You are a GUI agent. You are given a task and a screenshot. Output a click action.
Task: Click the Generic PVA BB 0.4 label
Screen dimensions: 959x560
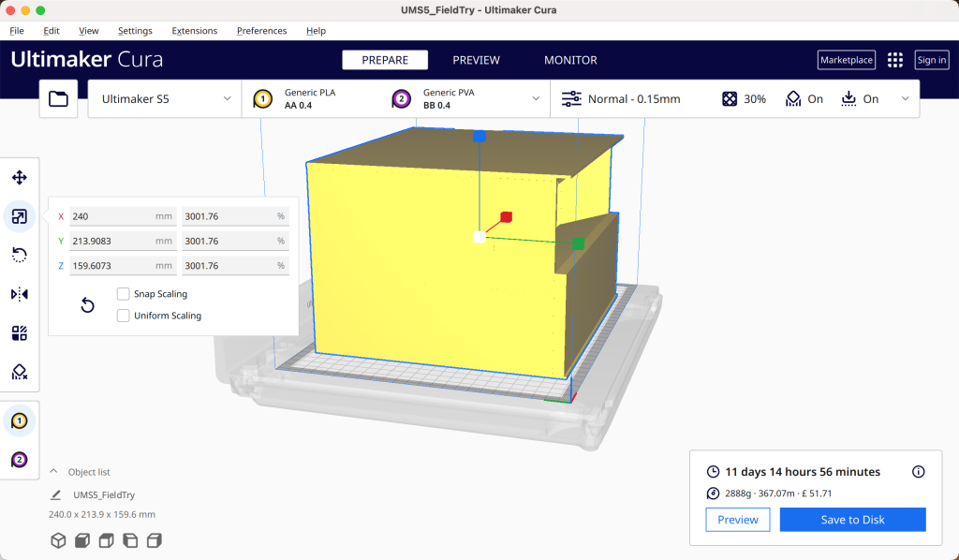pos(449,99)
